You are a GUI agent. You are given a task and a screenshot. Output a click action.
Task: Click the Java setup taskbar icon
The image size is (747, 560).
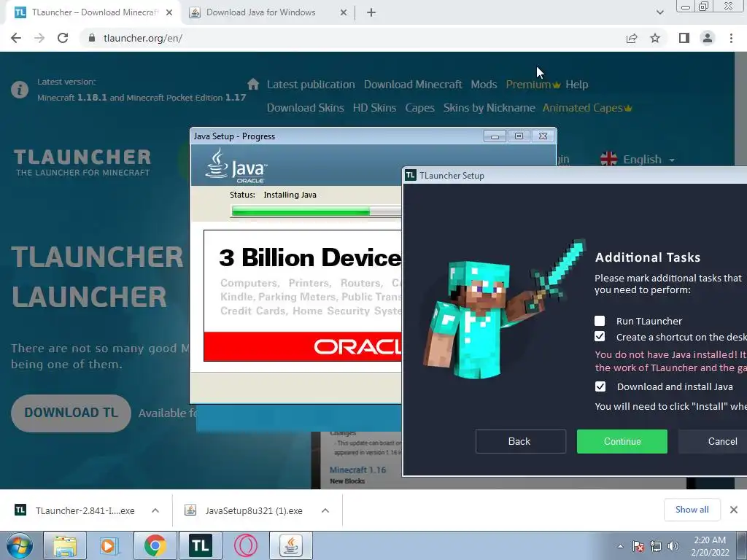click(x=291, y=545)
